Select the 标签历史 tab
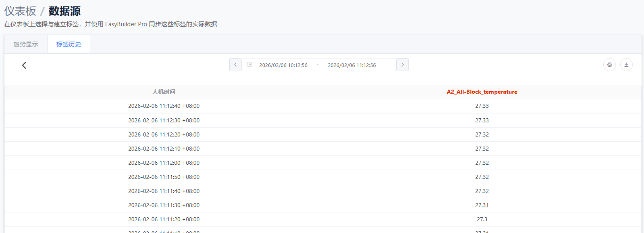This screenshot has width=644, height=233. pyautogui.click(x=69, y=44)
